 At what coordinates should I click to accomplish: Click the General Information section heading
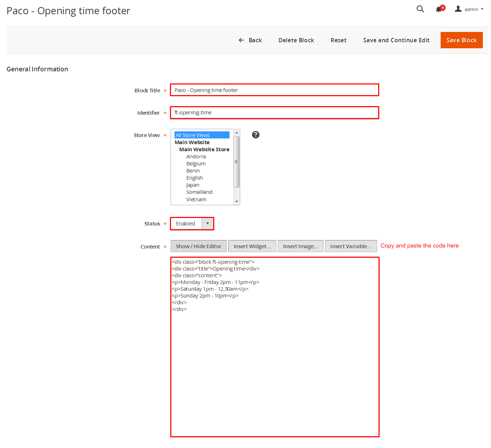pyautogui.click(x=37, y=69)
